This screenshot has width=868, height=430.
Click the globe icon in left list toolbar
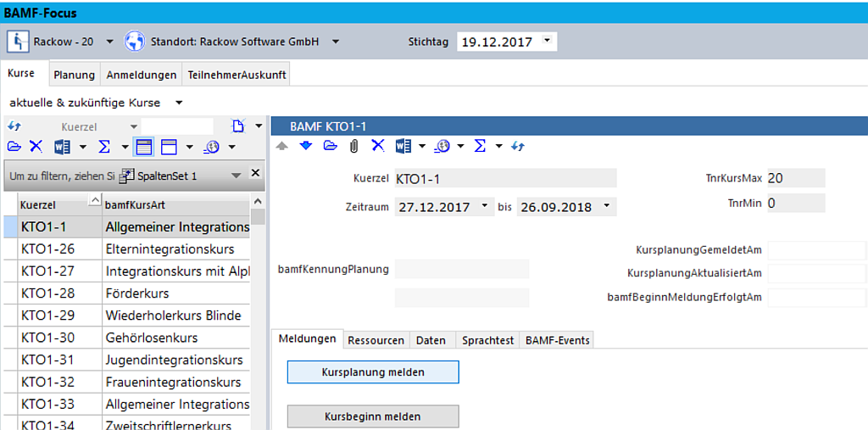coord(212,147)
